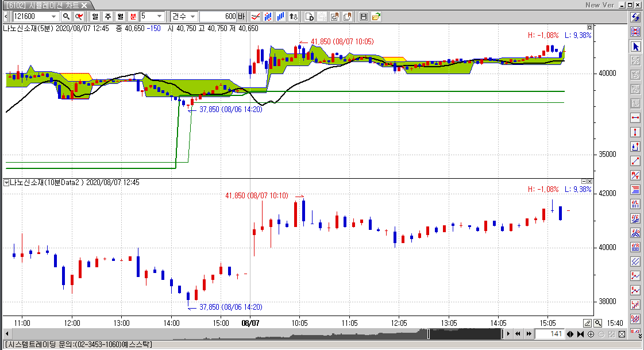Select the horizontal line drawing tool
Screen dimensions: 644x350
point(635,118)
